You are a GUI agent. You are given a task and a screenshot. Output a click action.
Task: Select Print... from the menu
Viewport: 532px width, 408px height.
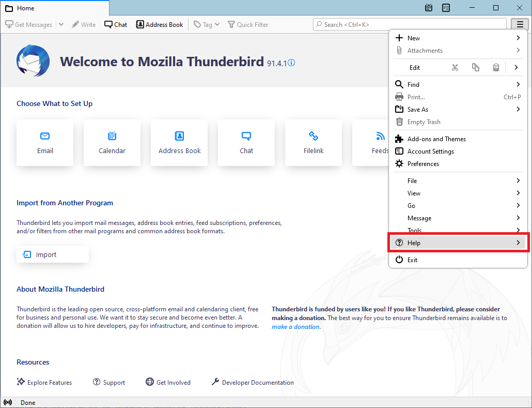point(458,97)
